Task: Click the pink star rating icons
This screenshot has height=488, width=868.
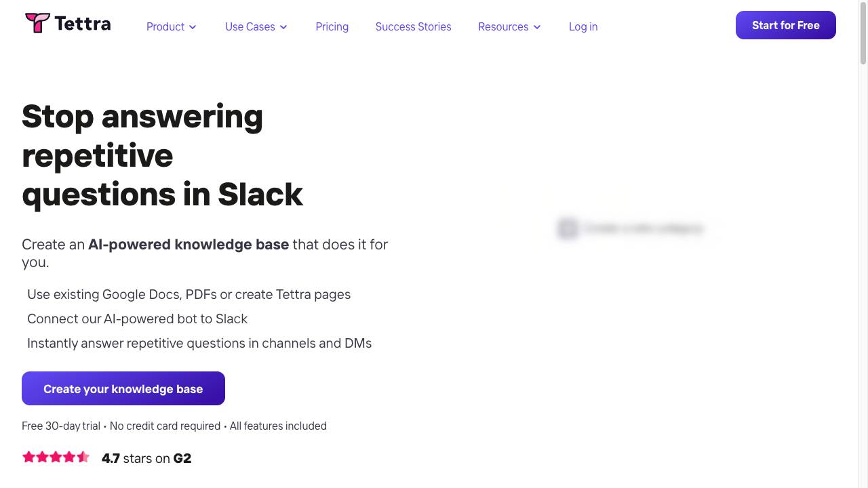Action: tap(56, 457)
